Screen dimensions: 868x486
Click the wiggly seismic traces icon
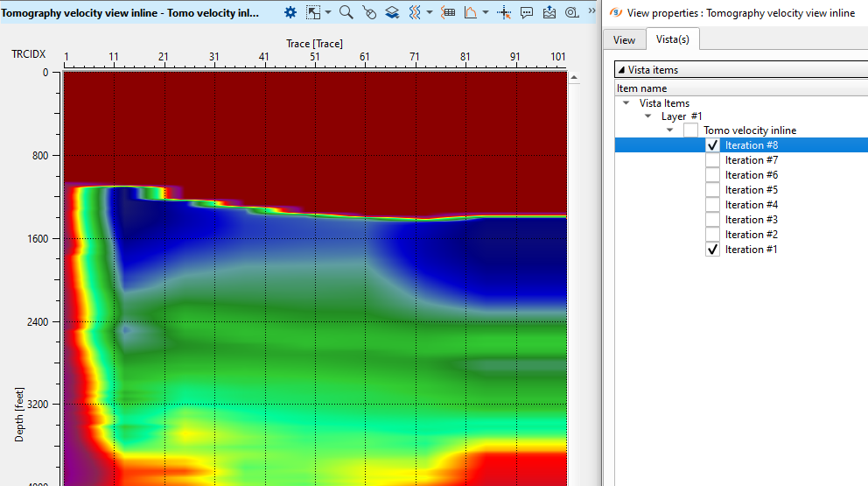coord(416,12)
